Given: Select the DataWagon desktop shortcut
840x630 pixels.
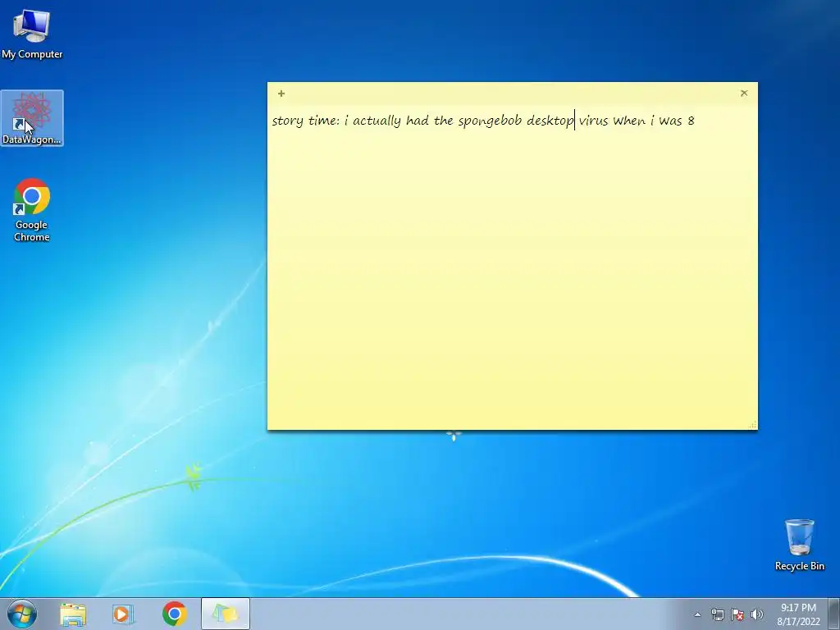Looking at the screenshot, I should [32, 118].
